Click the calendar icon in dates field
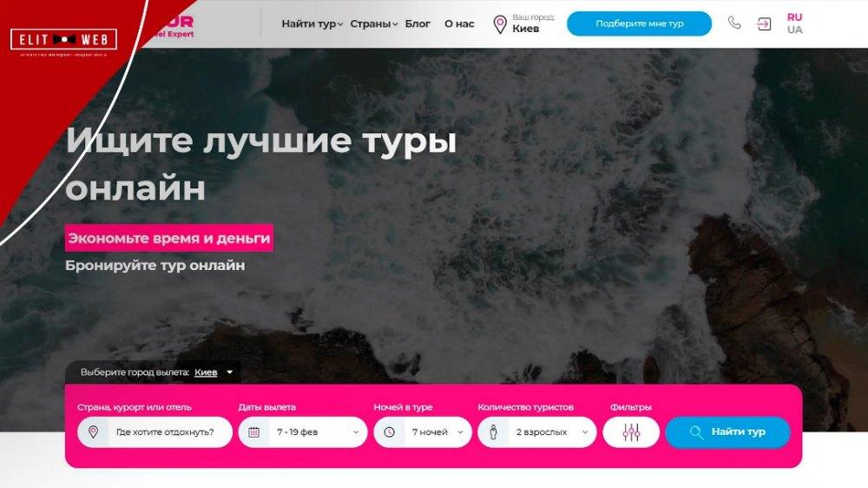Screen dimensions: 868x488 click(254, 432)
